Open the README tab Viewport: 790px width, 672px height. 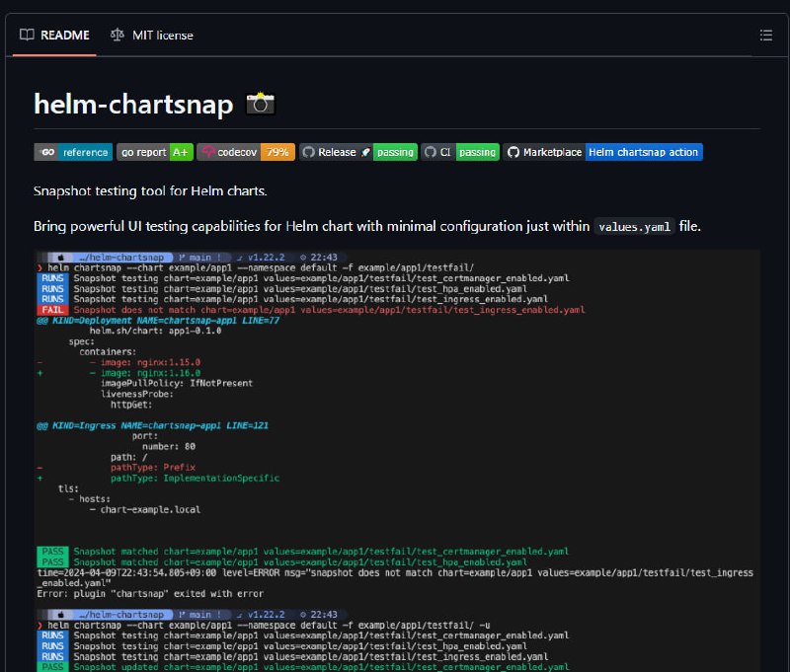(x=54, y=36)
